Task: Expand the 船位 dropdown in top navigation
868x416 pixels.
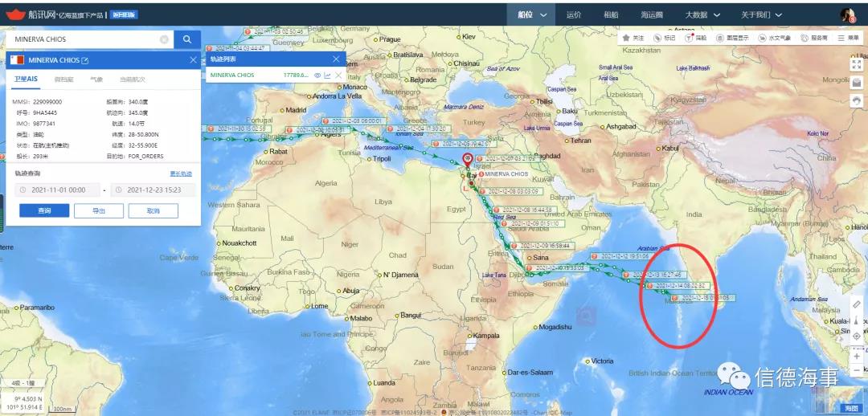Action: 532,14
